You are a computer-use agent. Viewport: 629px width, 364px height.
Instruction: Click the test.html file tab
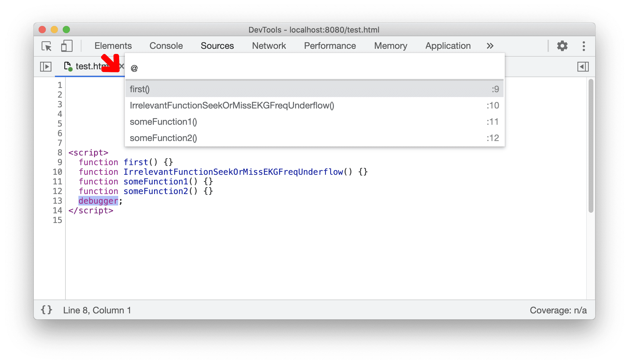[87, 67]
